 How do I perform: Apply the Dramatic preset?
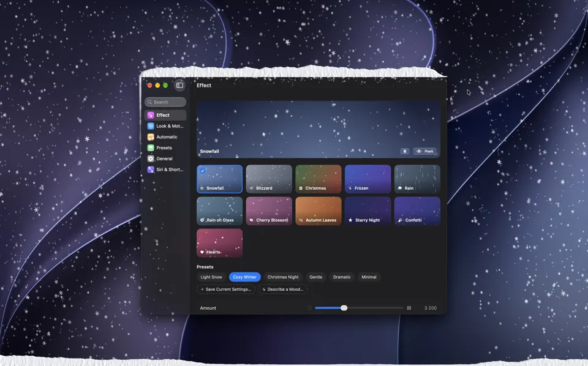click(x=342, y=277)
